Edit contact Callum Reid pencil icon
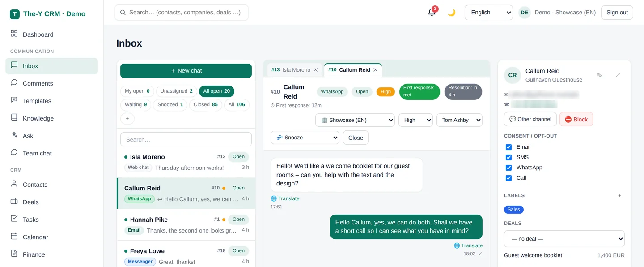The image size is (644, 267). [x=600, y=75]
